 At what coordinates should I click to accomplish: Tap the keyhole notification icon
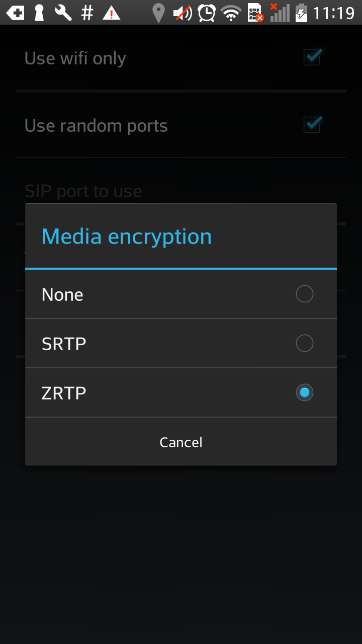click(x=39, y=13)
